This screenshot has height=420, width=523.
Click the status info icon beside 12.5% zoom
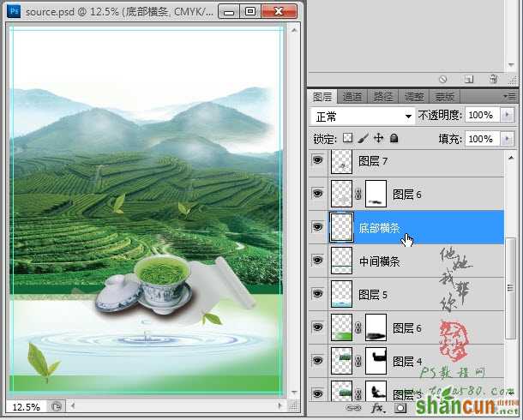pos(57,406)
